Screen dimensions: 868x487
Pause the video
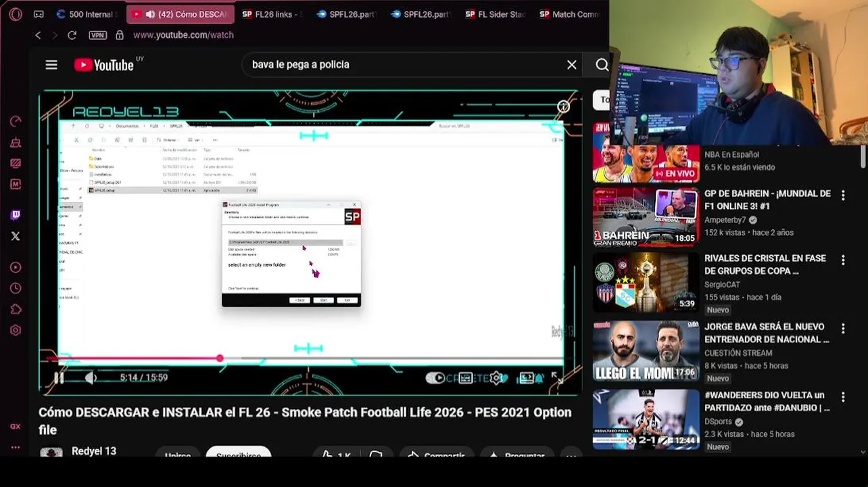(59, 378)
